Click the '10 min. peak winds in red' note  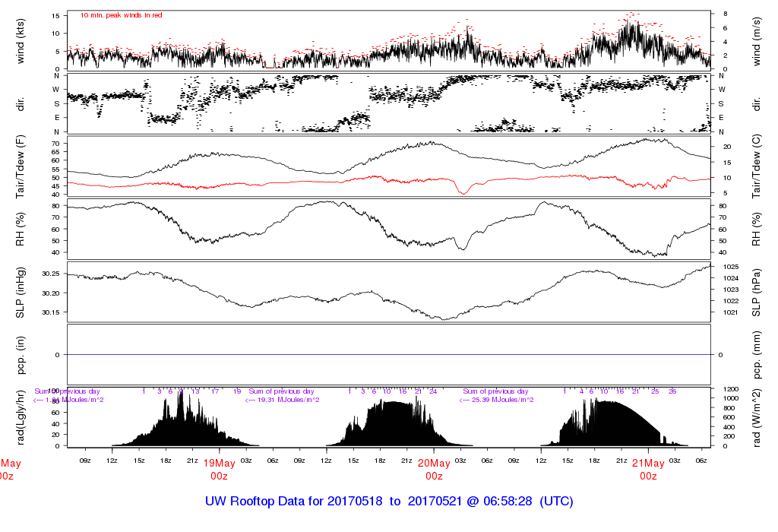coord(121,15)
